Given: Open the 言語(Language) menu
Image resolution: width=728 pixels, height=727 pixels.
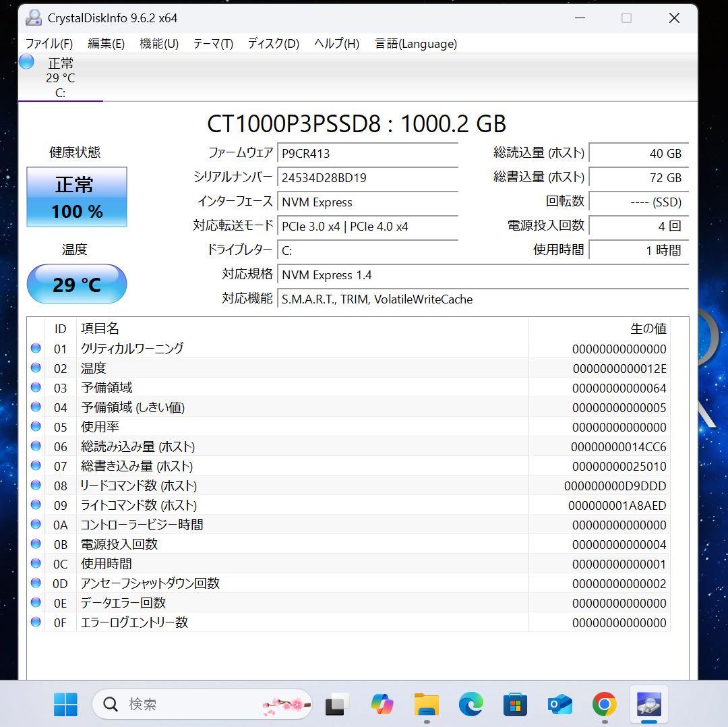Looking at the screenshot, I should (415, 44).
